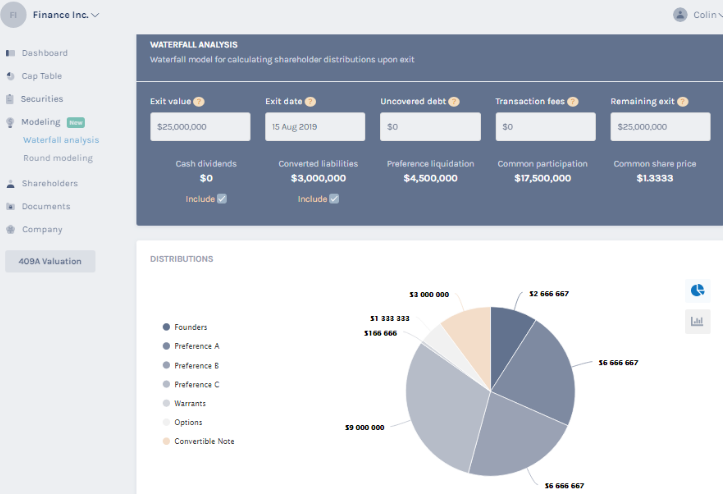Toggle Include checkbox under Converted liabilities
The image size is (723, 496).
334,199
